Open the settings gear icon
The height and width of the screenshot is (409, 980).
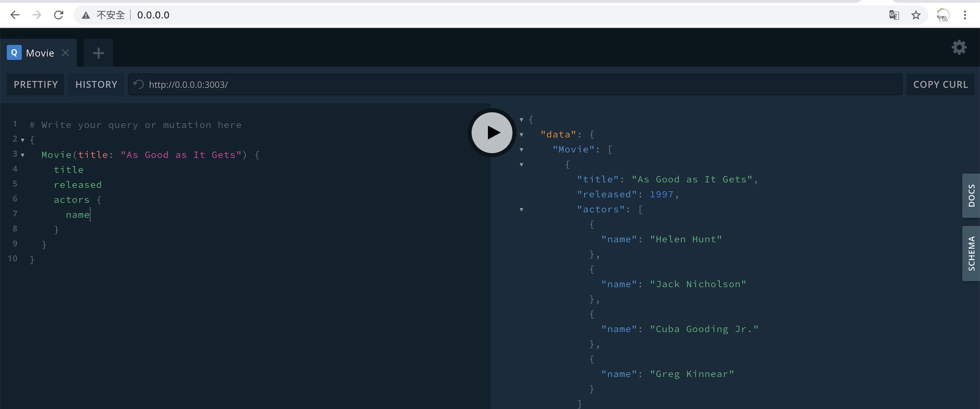tap(959, 47)
